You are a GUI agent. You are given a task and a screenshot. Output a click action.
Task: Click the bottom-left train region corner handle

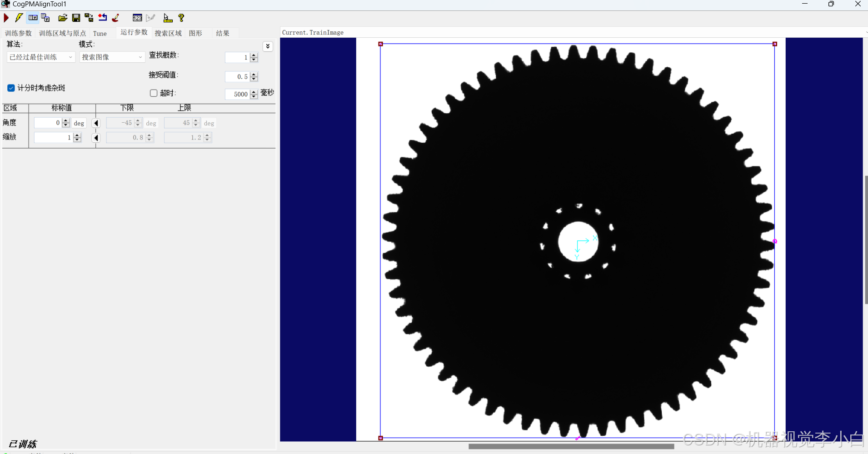(x=381, y=438)
